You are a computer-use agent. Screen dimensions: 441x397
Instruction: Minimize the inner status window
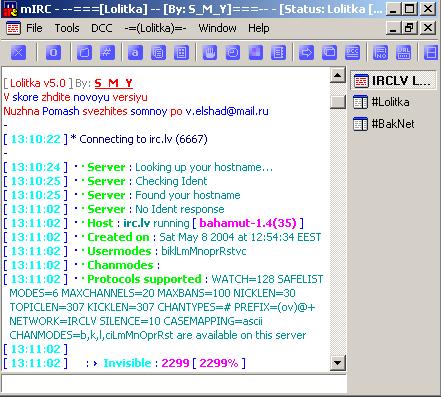pyautogui.click(x=393, y=28)
